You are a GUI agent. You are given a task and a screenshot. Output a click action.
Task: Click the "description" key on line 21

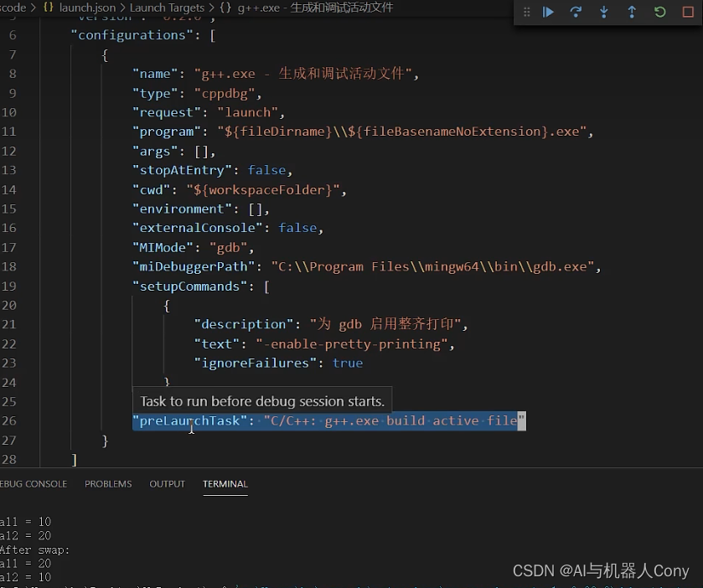point(244,324)
